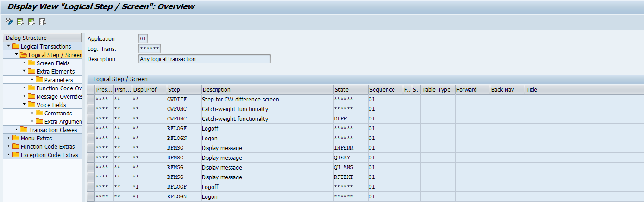Click the Select Block toolbar icon
Screen dimensions: 644x202
click(x=31, y=21)
